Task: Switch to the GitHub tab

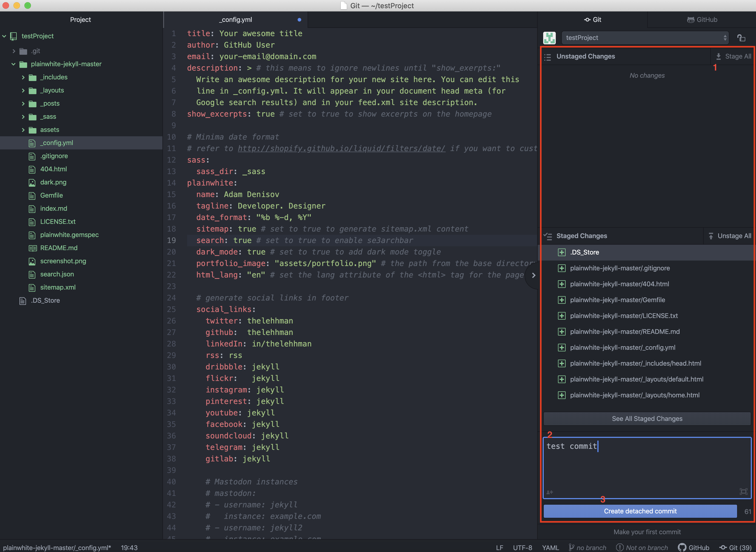Action: [x=702, y=20]
